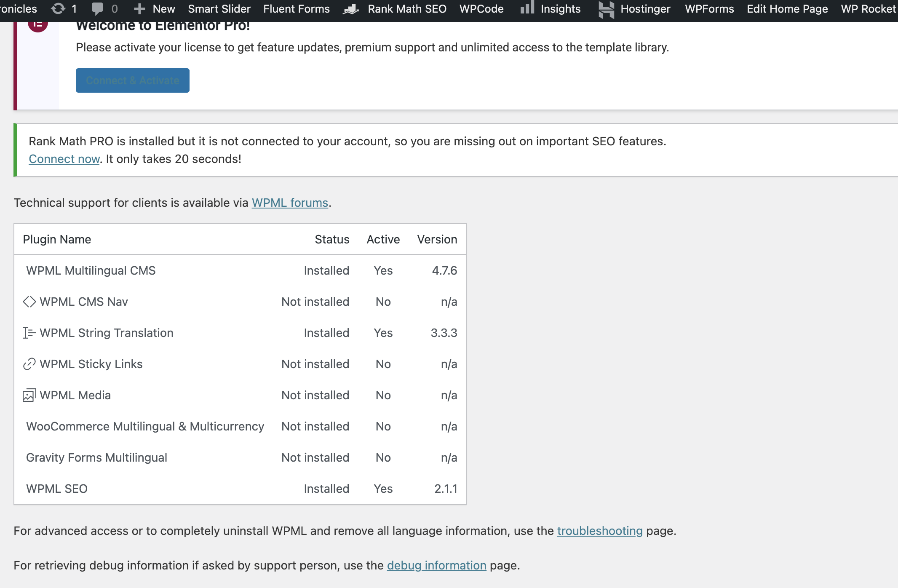Click the Status column header
This screenshot has height=588, width=898.
[332, 239]
